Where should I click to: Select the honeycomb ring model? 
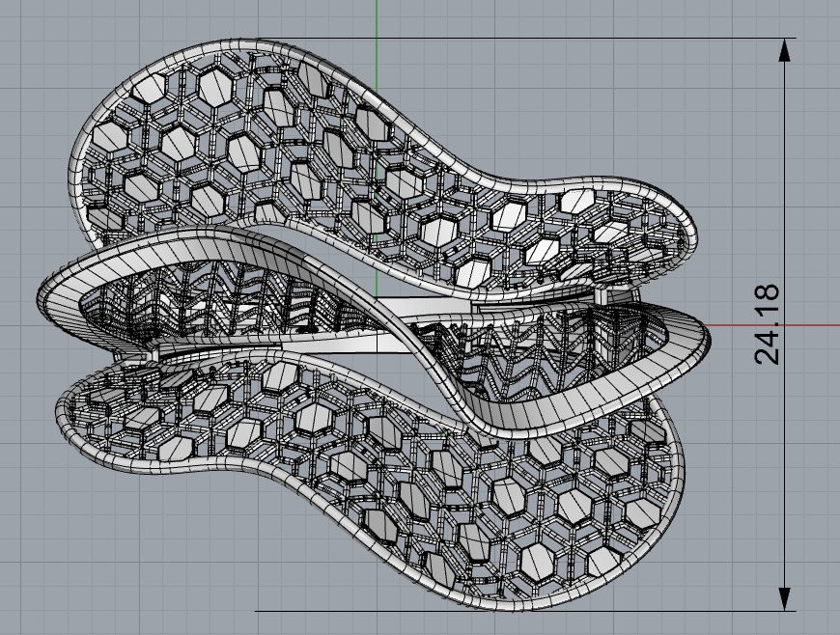pos(374,324)
